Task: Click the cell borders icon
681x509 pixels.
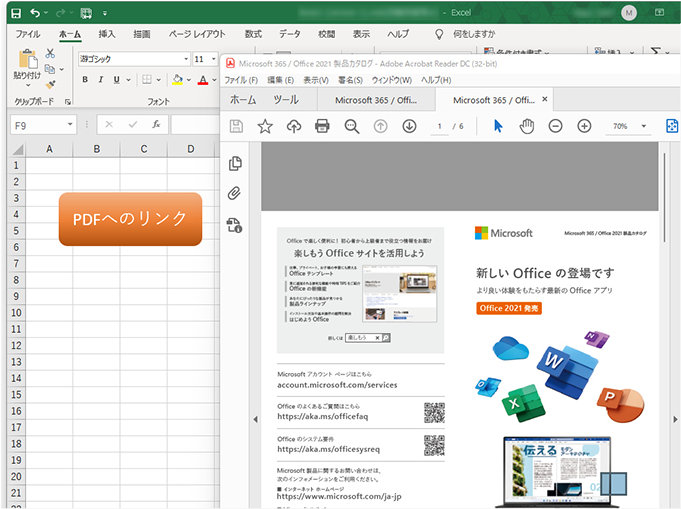Action: (x=147, y=79)
